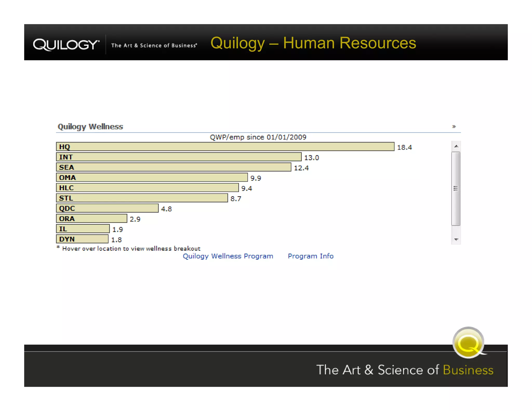This screenshot has width=532, height=411.
Task: Select the STL location bar
Action: [x=142, y=198]
